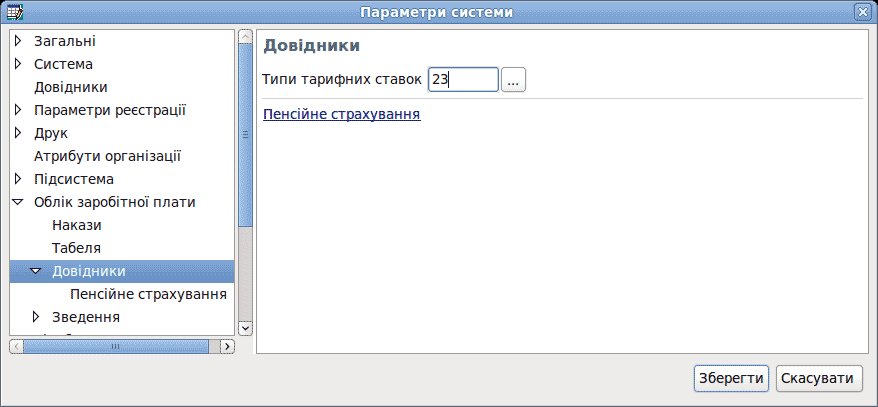Image resolution: width=878 pixels, height=407 pixels.
Task: Open the Накази settings item
Action: click(77, 225)
